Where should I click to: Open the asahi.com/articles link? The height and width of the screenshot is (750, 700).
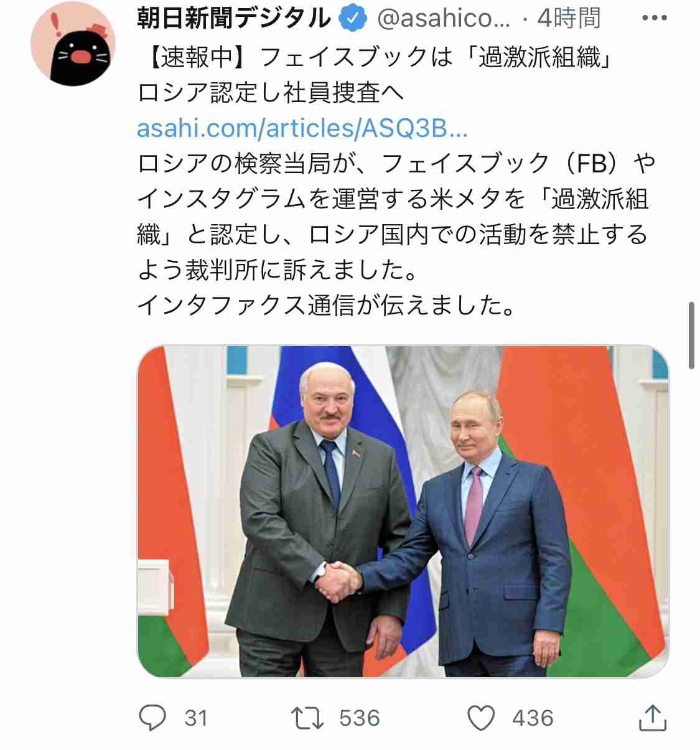pyautogui.click(x=302, y=128)
